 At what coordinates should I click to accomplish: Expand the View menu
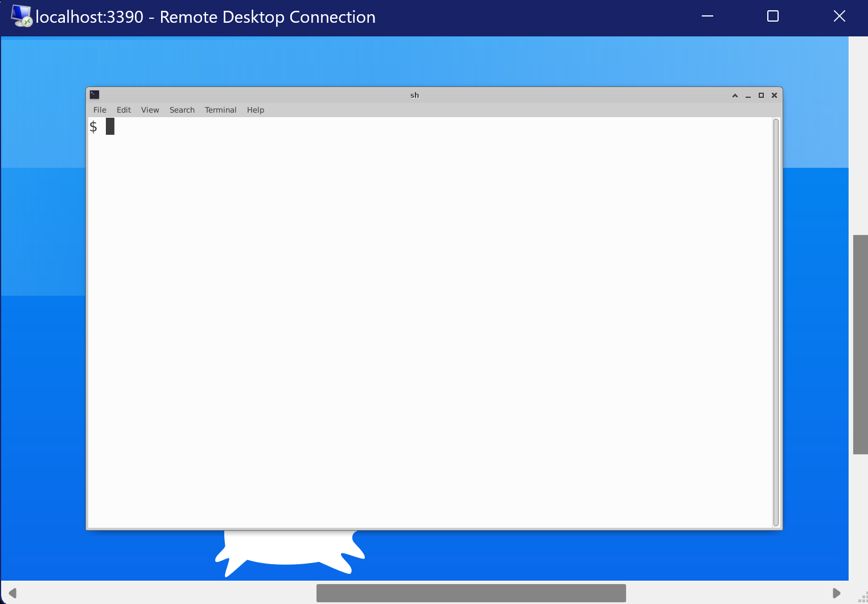coord(150,110)
